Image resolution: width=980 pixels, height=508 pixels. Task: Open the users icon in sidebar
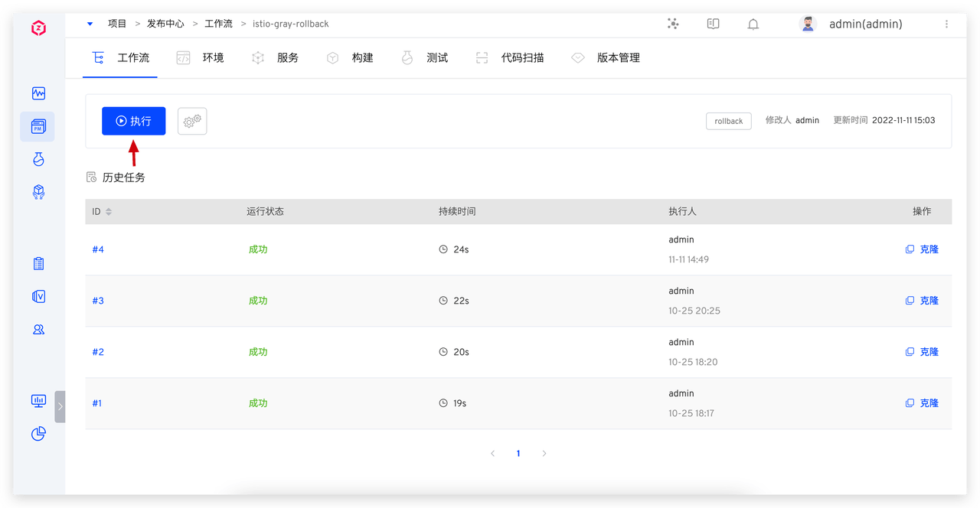[x=38, y=330]
